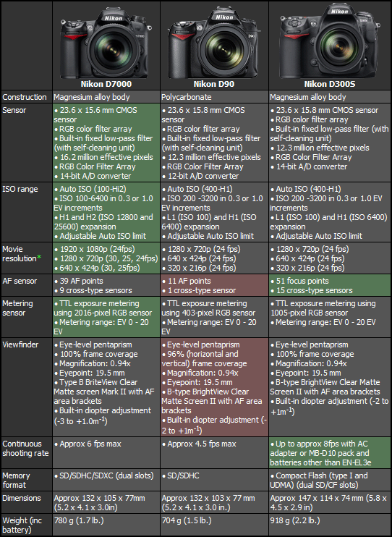
Task: Select the Nikon D300S column heading
Action: 330,84
